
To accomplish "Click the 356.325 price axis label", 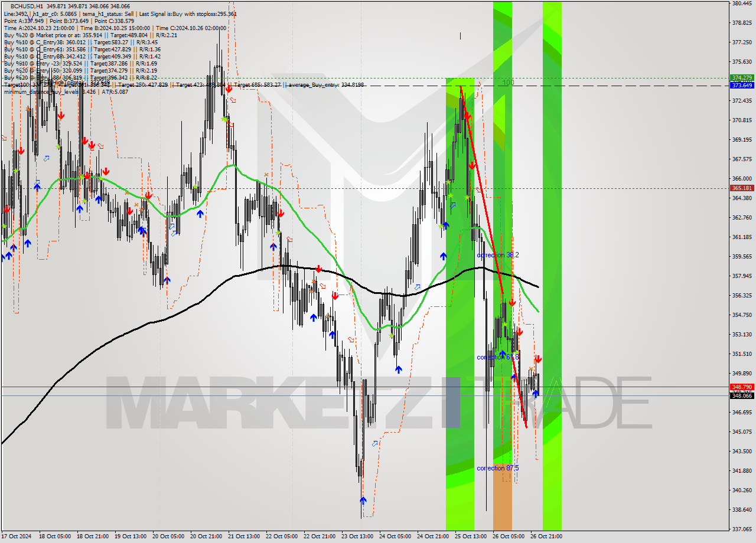I will pos(742,296).
